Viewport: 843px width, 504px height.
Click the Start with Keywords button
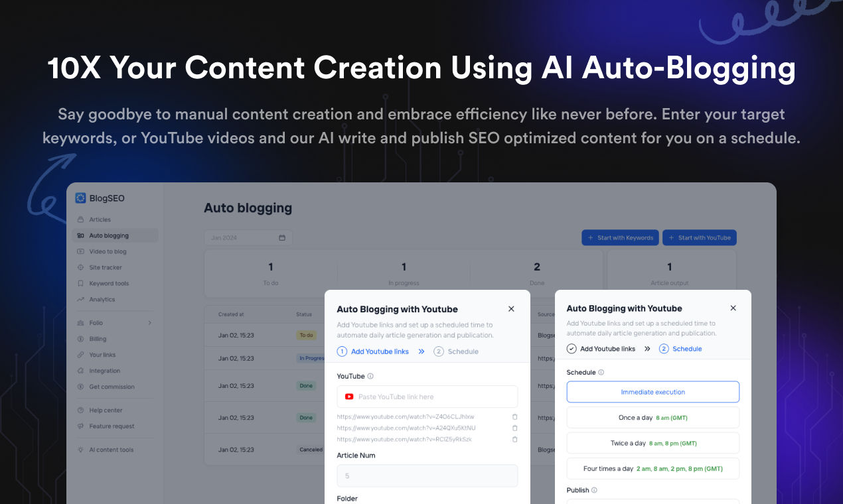point(620,237)
